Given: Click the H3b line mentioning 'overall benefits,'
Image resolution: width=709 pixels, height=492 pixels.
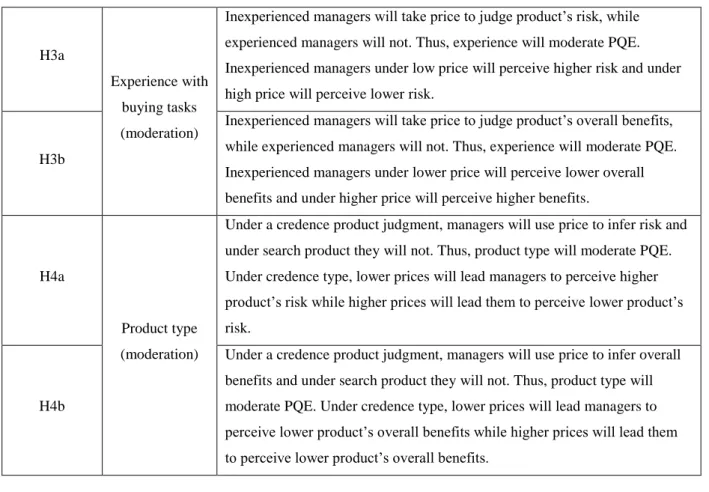Looking at the screenshot, I should [449, 121].
